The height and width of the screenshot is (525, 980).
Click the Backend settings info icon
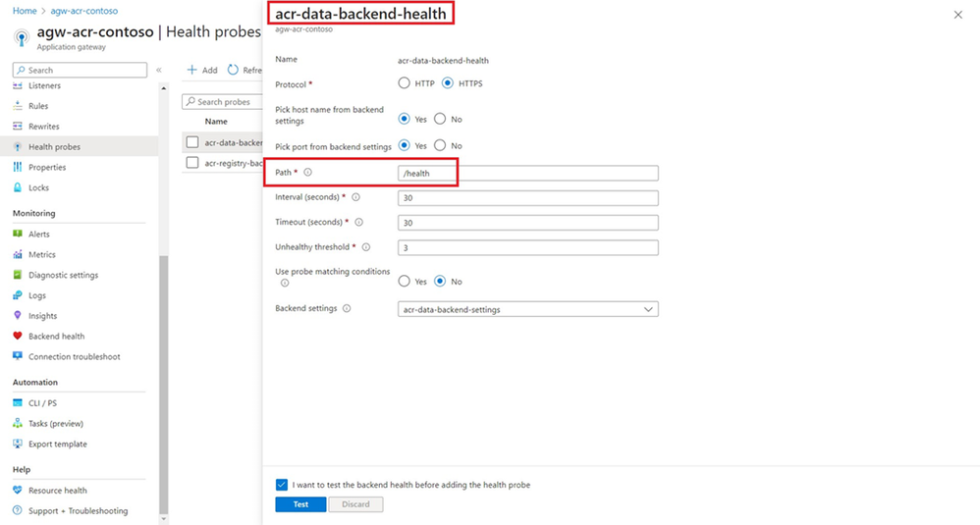click(347, 308)
